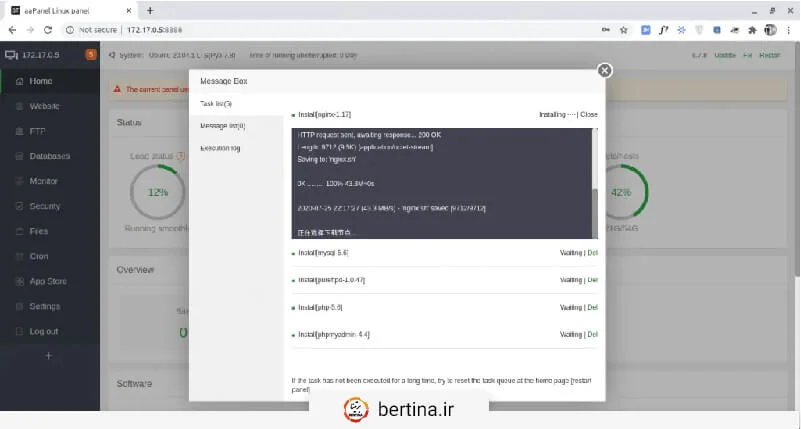The width and height of the screenshot is (801, 429).
Task: Close the Message Box dialog
Action: click(x=603, y=70)
